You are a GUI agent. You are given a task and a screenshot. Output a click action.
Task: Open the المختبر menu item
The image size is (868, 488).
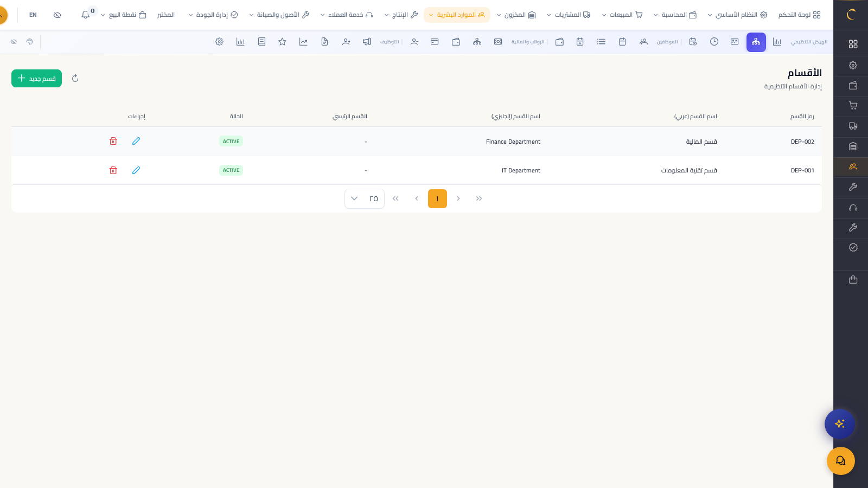pos(166,15)
